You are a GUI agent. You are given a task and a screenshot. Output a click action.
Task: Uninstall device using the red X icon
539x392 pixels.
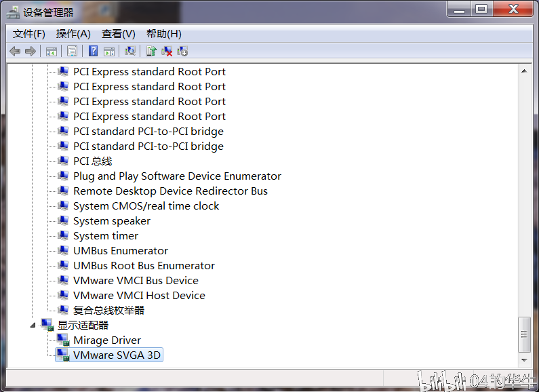[167, 52]
